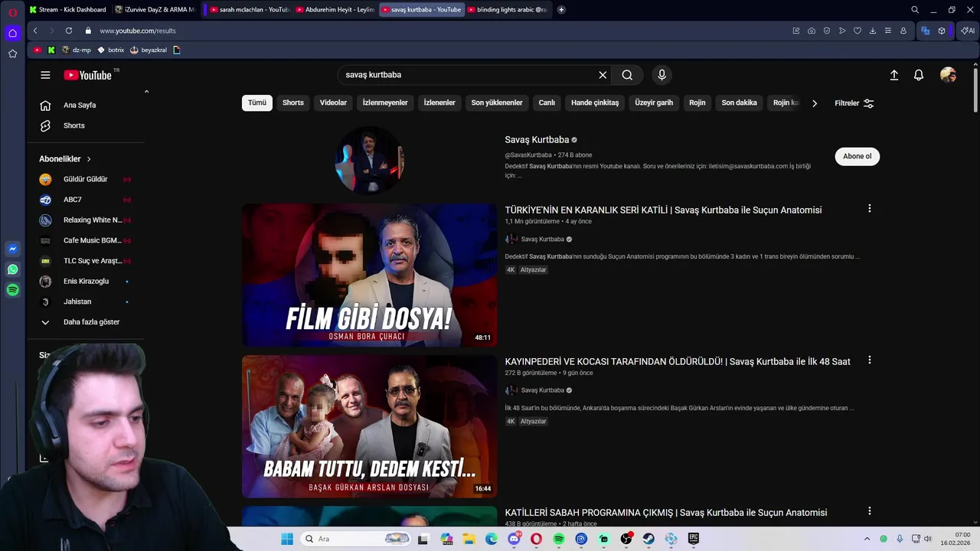This screenshot has height=551, width=980.
Task: Clear the search box with the X
Action: coord(603,75)
